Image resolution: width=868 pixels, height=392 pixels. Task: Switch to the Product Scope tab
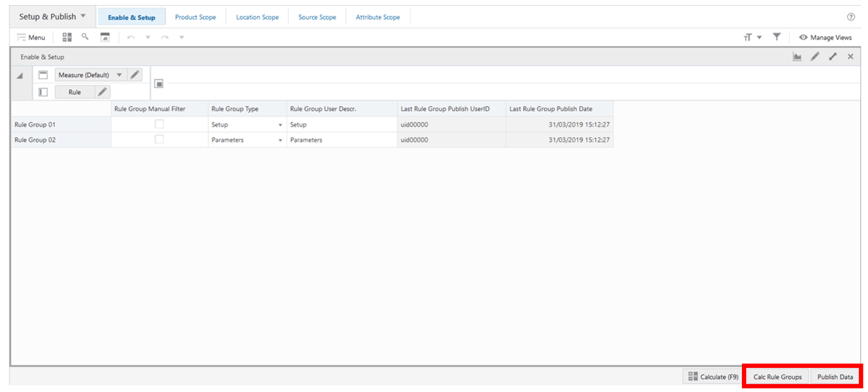coord(195,17)
